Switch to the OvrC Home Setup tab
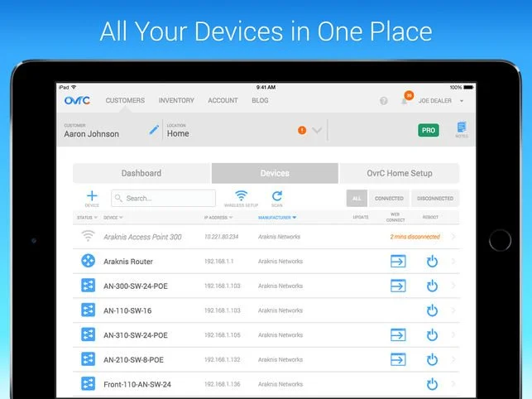 point(400,173)
